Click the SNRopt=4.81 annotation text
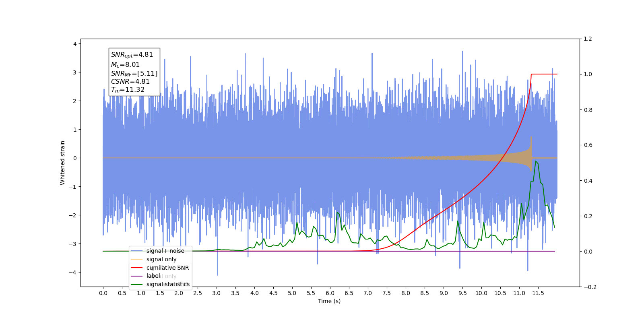The width and height of the screenshot is (644, 322). (132, 55)
